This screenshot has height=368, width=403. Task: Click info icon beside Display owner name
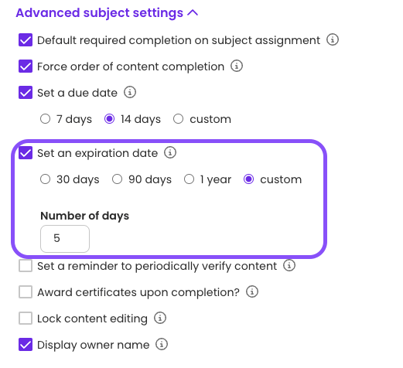click(x=162, y=344)
